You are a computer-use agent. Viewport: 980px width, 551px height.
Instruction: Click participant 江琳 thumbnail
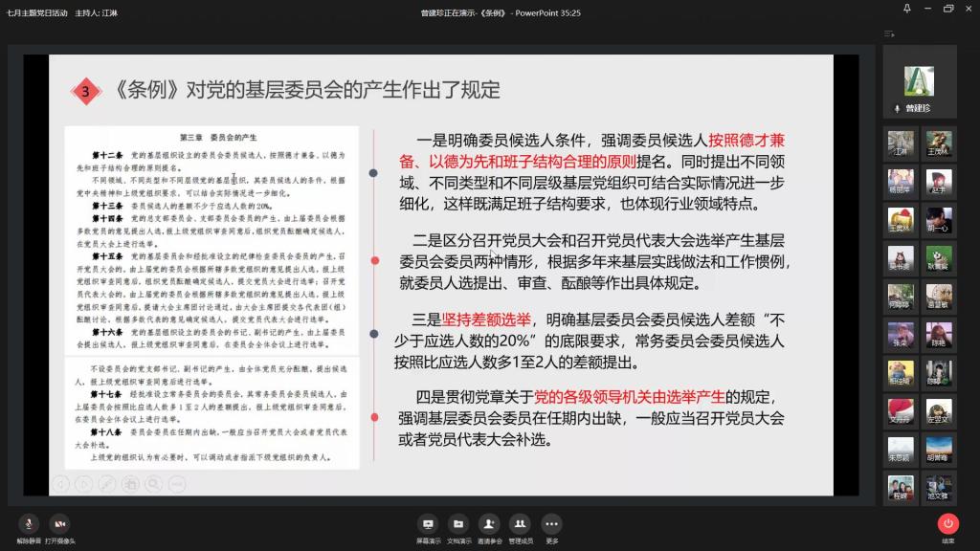coord(900,143)
